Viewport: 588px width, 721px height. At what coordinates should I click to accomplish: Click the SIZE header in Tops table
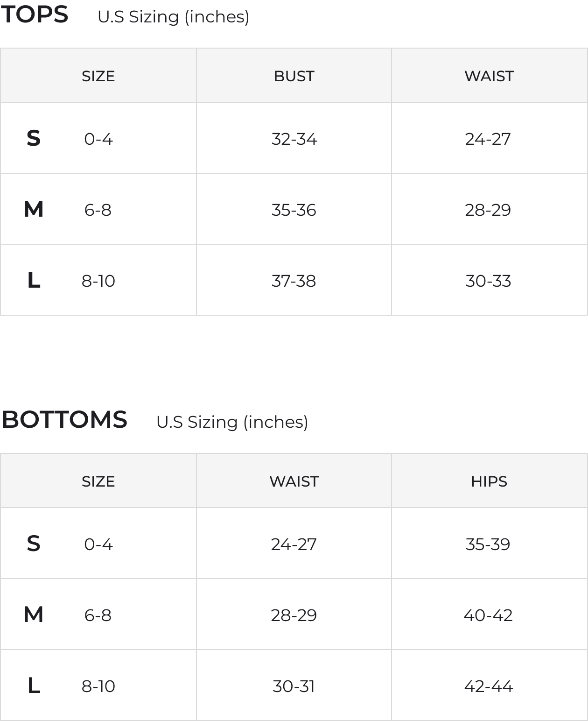98,76
